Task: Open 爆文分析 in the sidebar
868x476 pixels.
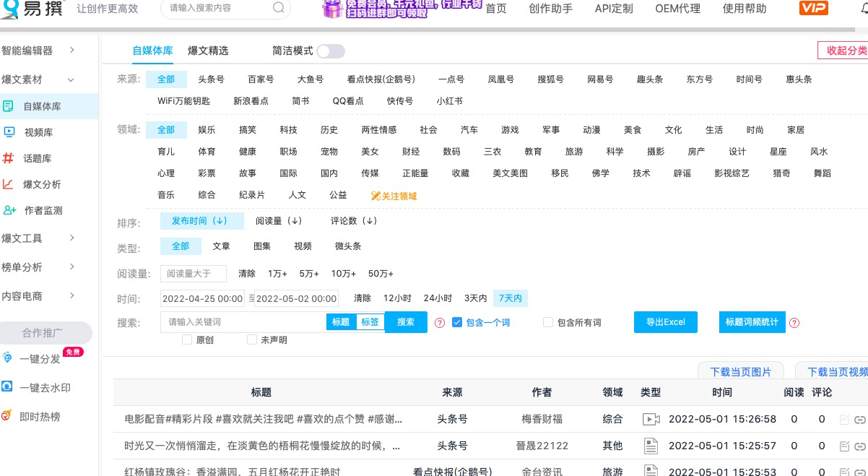Action: point(42,184)
